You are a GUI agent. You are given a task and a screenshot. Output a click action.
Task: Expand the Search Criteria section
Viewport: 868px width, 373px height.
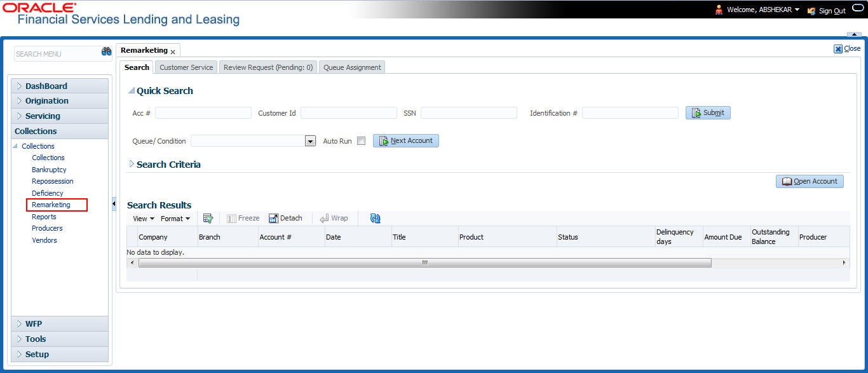(x=132, y=164)
